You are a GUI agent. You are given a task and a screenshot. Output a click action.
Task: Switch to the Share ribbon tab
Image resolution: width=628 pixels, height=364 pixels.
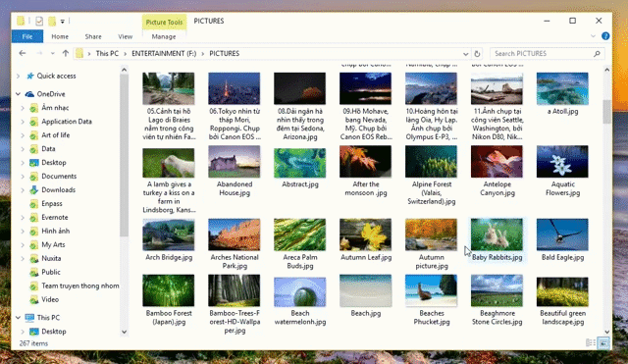(x=93, y=36)
